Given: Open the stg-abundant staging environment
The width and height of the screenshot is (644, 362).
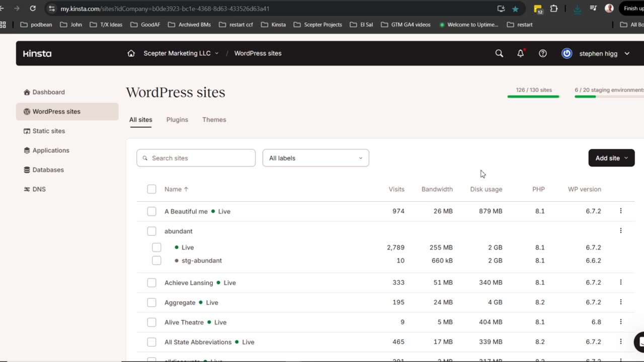Looking at the screenshot, I should pos(201,260).
